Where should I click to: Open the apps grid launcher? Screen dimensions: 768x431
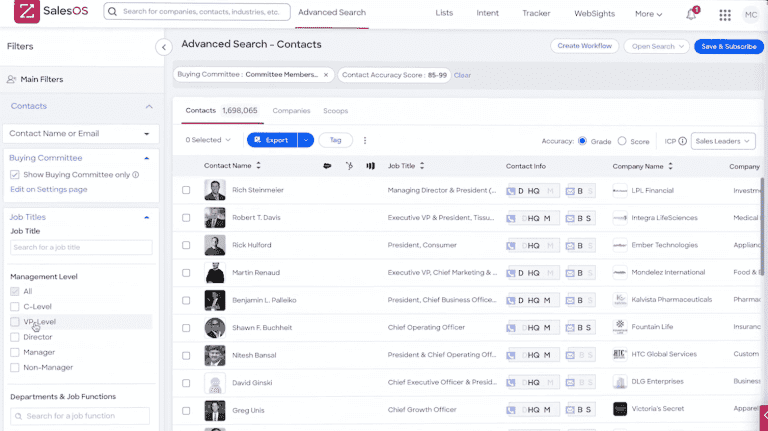tap(725, 15)
